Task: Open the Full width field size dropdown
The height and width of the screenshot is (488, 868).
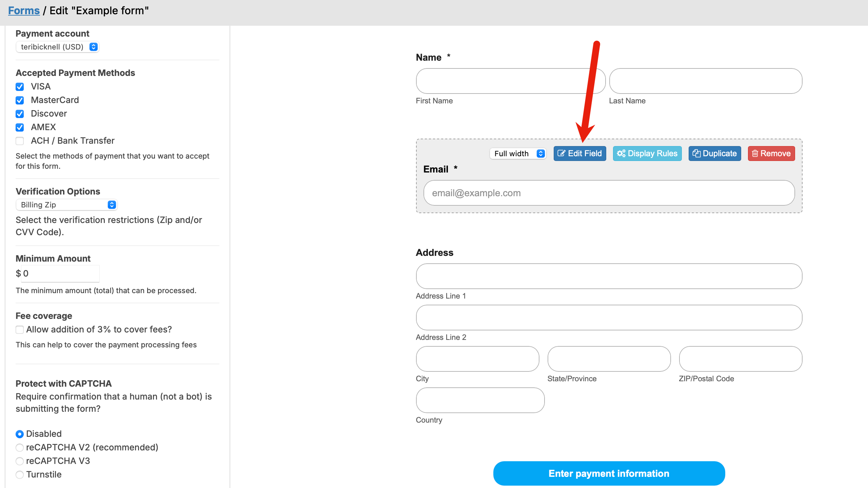Action: [x=518, y=154]
